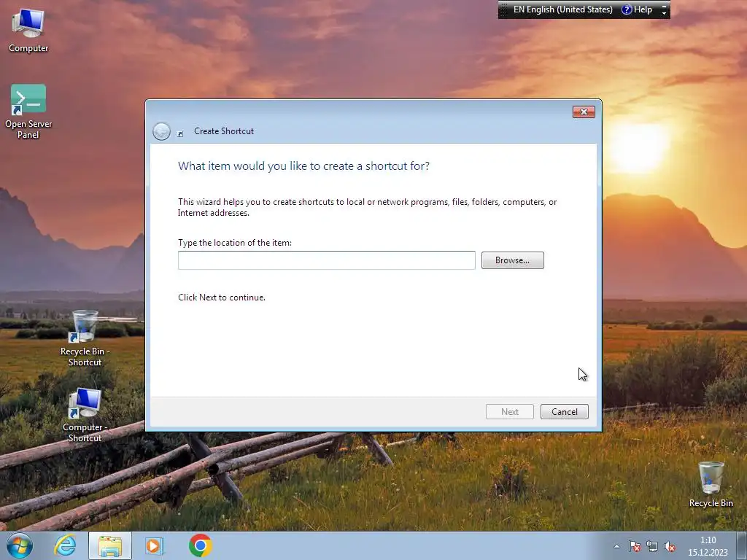Click the network status tray icon

click(x=651, y=546)
